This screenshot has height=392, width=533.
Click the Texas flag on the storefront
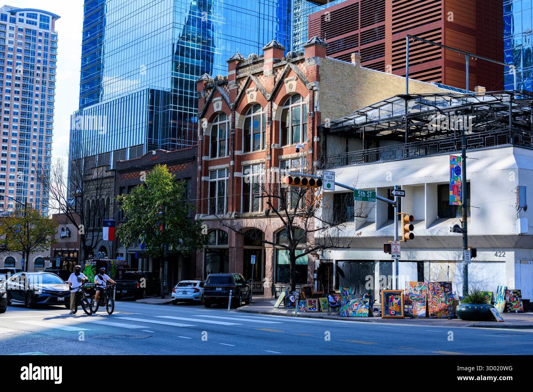108,230
